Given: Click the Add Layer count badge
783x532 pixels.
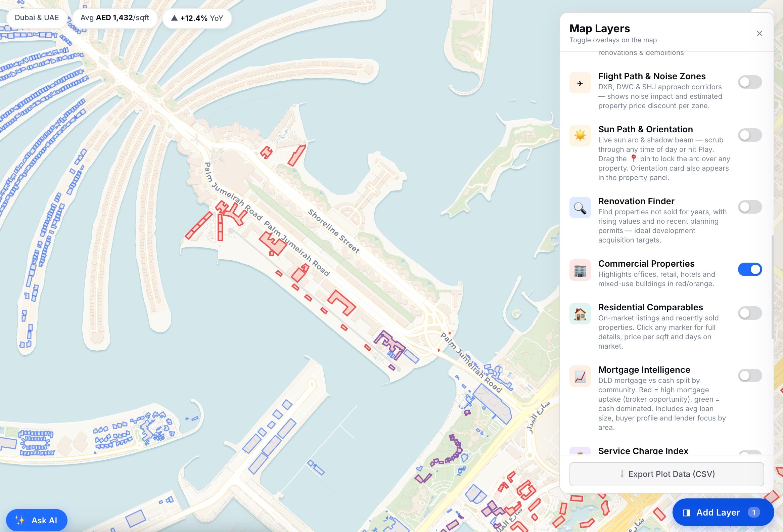Looking at the screenshot, I should tap(753, 513).
